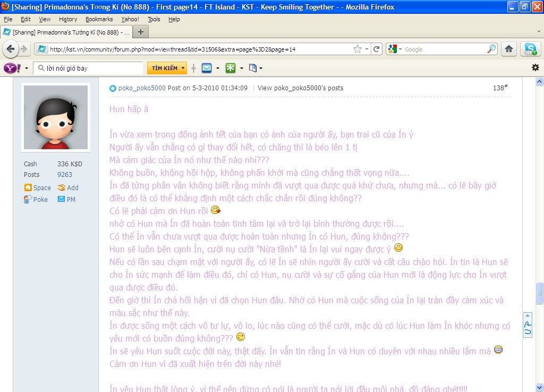The width and height of the screenshot is (544, 392).
Task: Expand the mail icon dropdown arrow
Action: [217, 69]
